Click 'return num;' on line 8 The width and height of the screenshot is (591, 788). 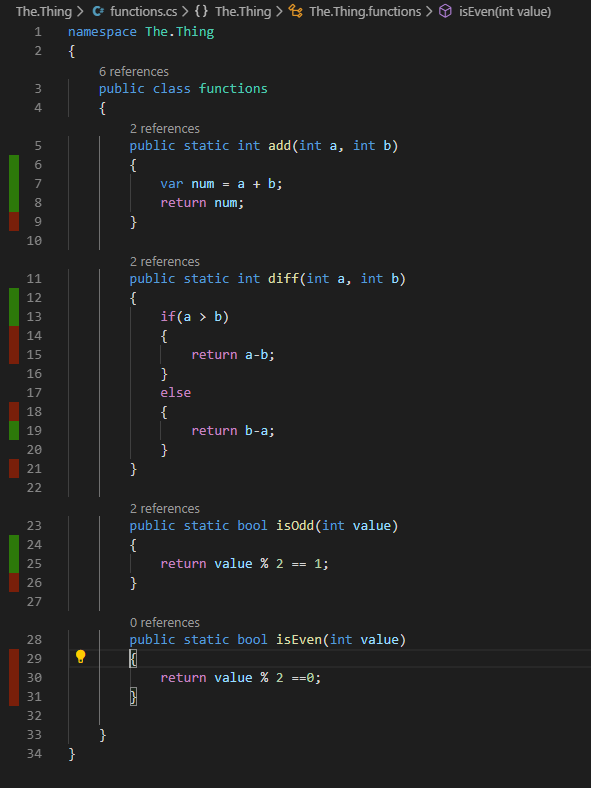pos(202,203)
